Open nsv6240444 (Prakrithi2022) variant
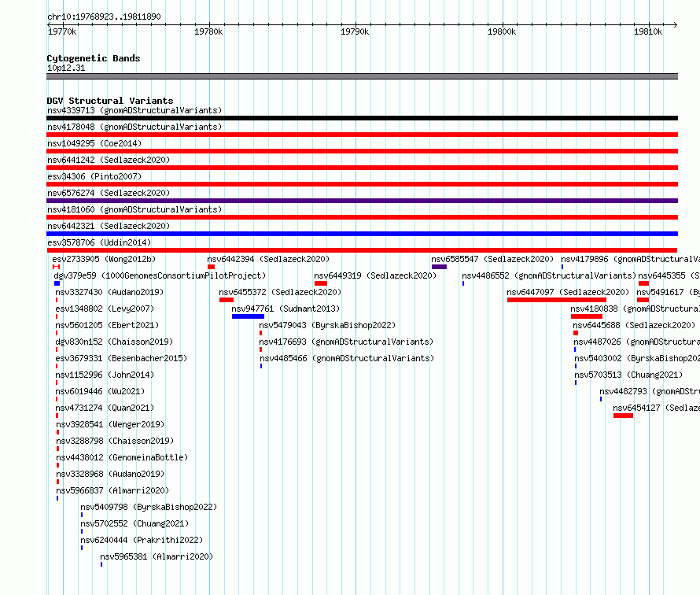The width and height of the screenshot is (700, 595). point(142,540)
